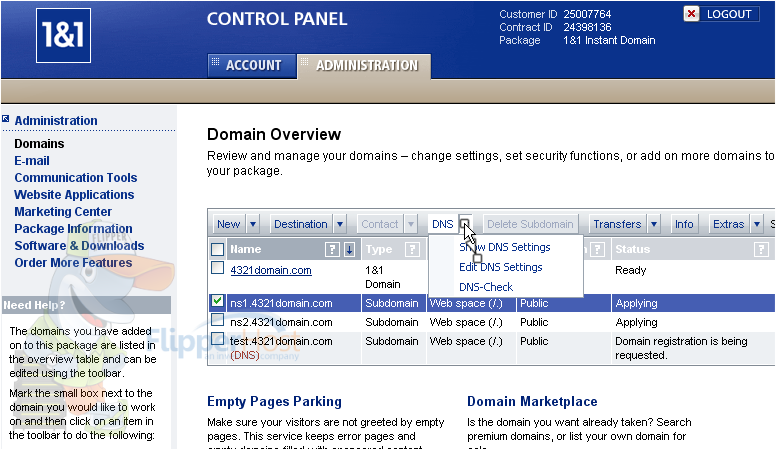Click the help icon in Name column
Screen dimensions: 776x450
click(x=332, y=250)
